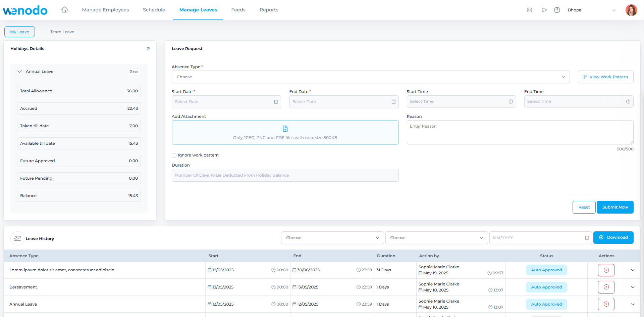Open the help question mark icon
This screenshot has width=644, height=317.
point(557,10)
